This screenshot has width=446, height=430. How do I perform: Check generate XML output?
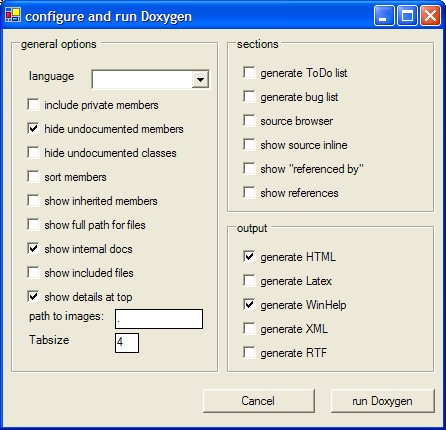pos(250,329)
